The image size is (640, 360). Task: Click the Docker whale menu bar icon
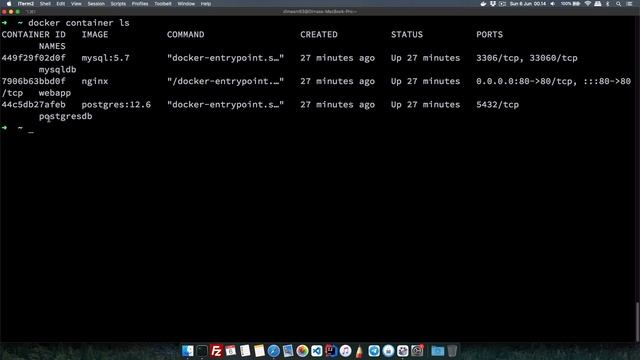pyautogui.click(x=483, y=4)
